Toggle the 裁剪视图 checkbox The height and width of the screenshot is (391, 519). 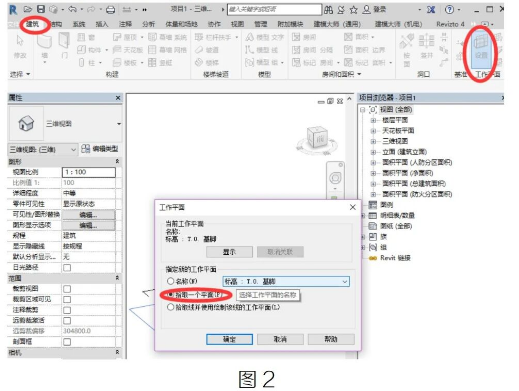pyautogui.click(x=67, y=289)
